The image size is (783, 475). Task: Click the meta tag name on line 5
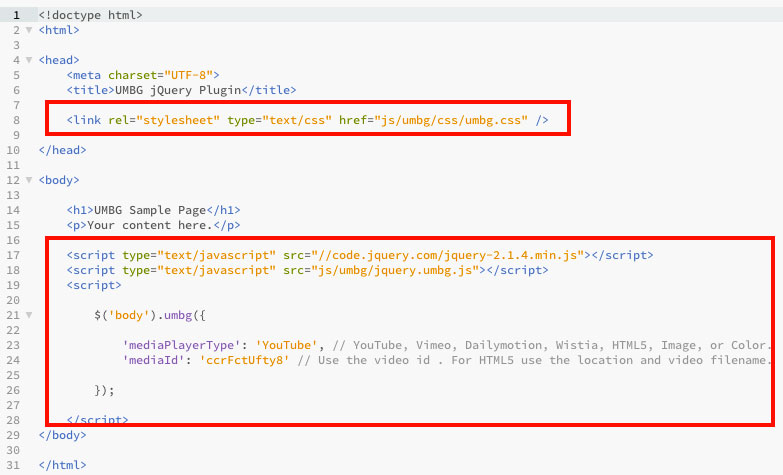click(x=87, y=75)
